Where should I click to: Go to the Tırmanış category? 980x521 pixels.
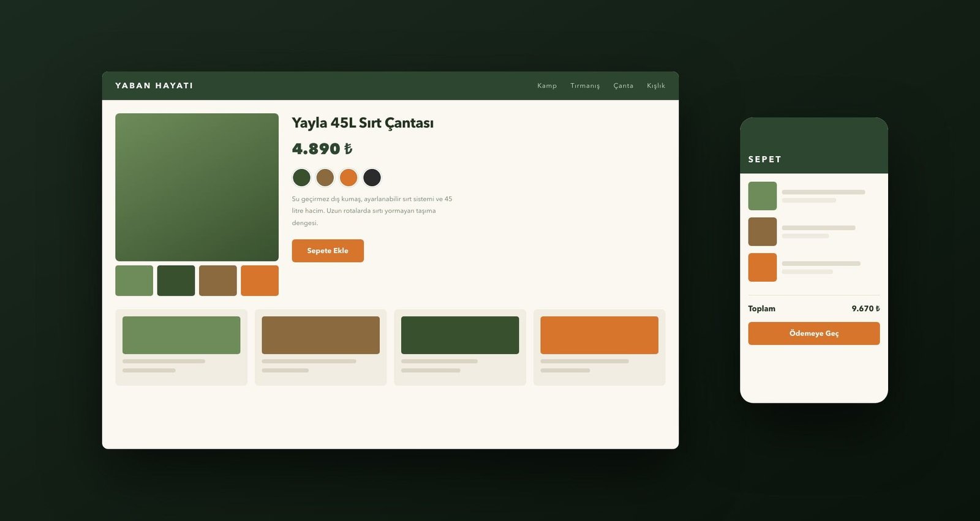pyautogui.click(x=585, y=86)
